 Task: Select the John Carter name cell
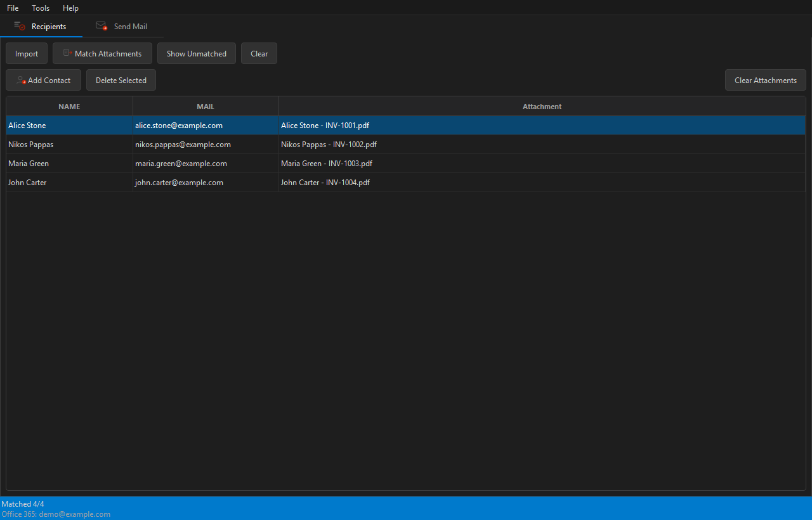click(70, 183)
